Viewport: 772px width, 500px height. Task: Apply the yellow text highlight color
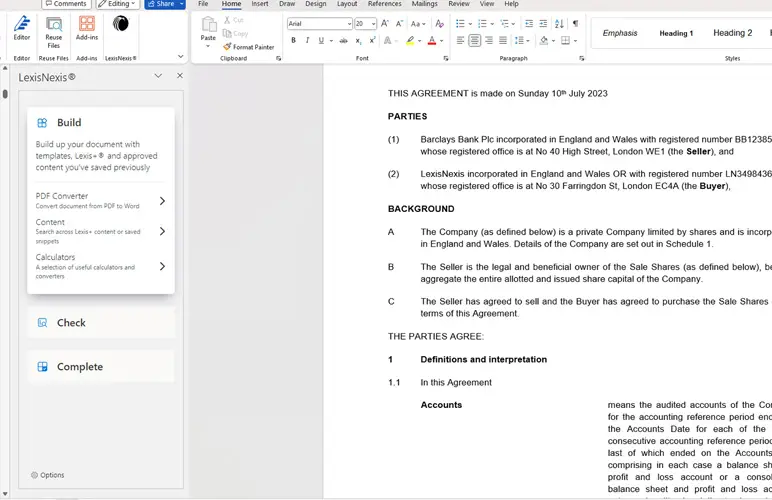point(410,41)
